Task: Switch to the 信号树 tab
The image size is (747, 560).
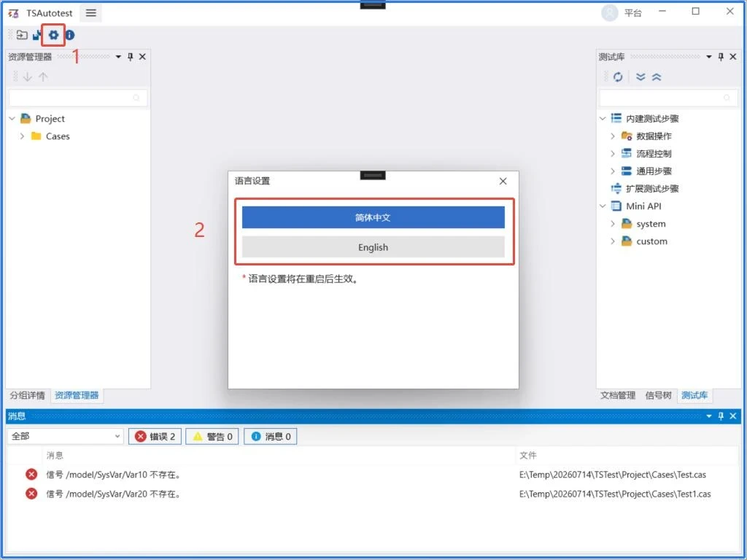Action: (x=659, y=395)
